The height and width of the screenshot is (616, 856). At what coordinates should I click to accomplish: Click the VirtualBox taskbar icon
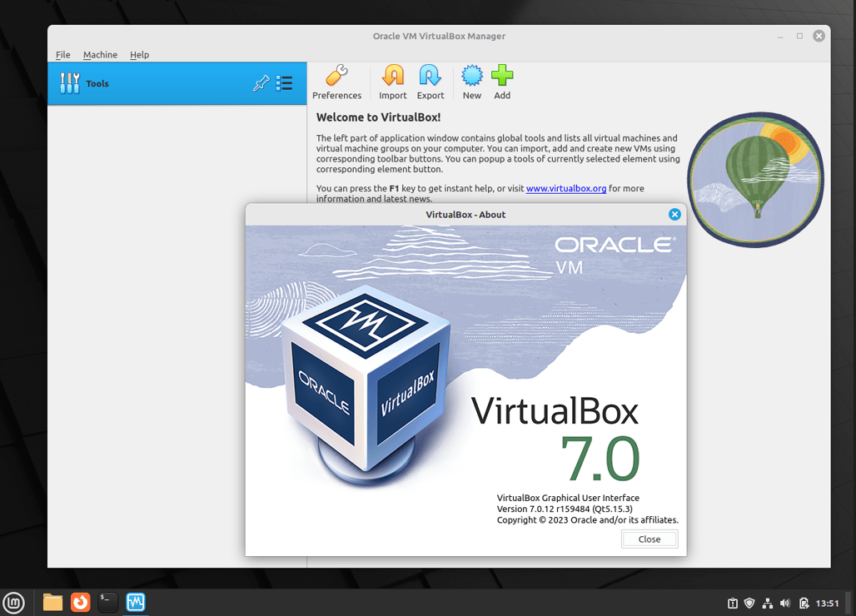coord(136,603)
